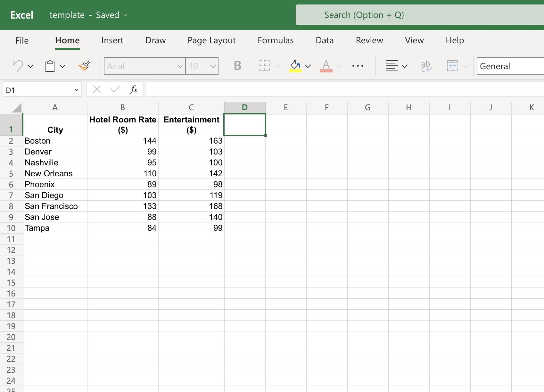Screen dimensions: 544x392
Task: Open the Draw tab
Action: pos(155,40)
